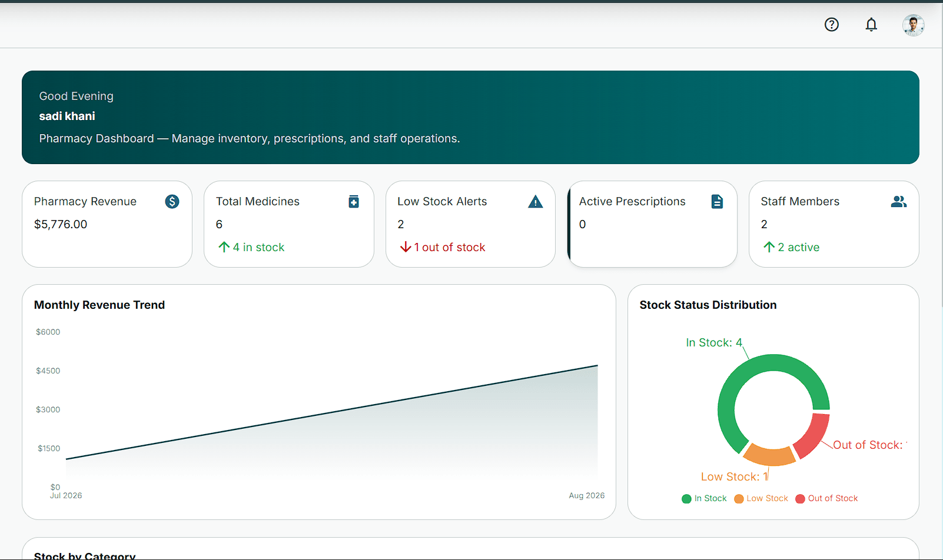Click the 'Low Stock Alerts' card title
The height and width of the screenshot is (560, 943).
442,202
